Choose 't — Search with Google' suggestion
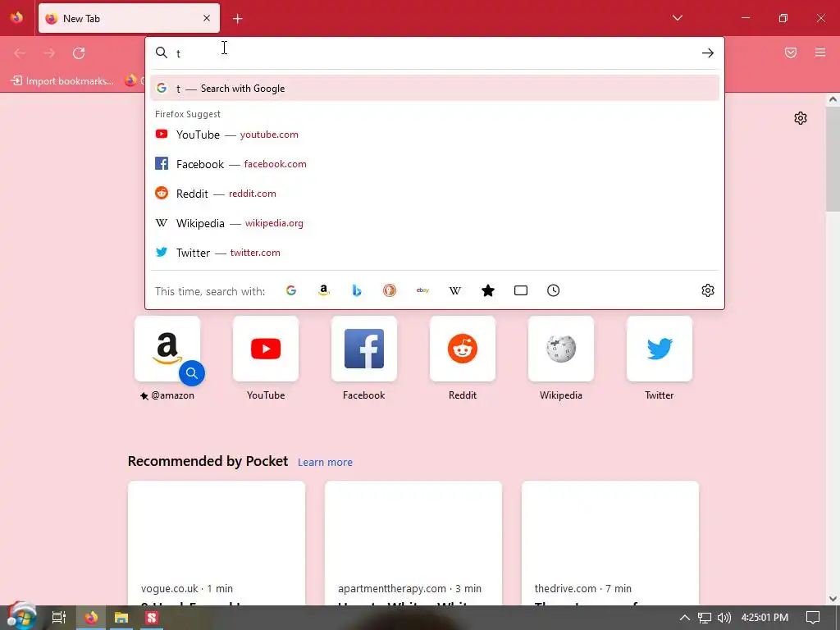 coord(435,89)
